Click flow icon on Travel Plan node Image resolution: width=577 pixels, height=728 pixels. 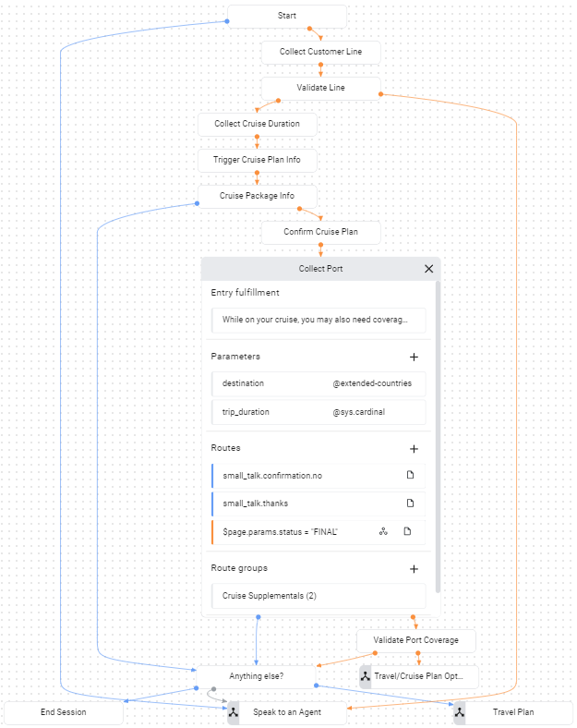(x=460, y=712)
